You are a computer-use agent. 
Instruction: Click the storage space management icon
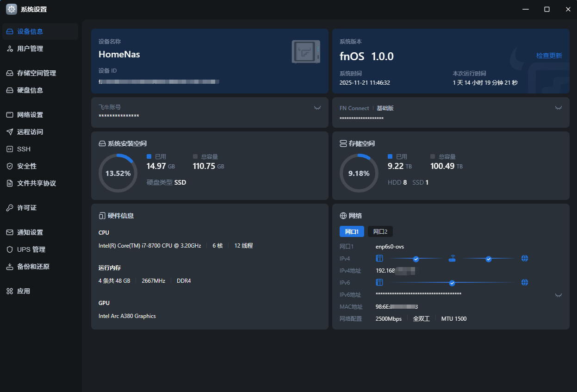tap(10, 74)
